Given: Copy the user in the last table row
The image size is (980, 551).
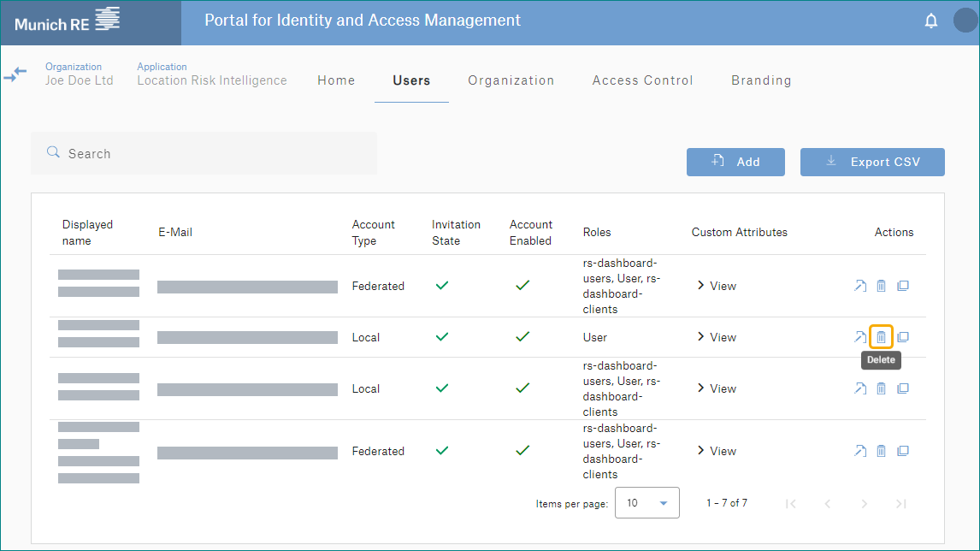Looking at the screenshot, I should [x=903, y=451].
